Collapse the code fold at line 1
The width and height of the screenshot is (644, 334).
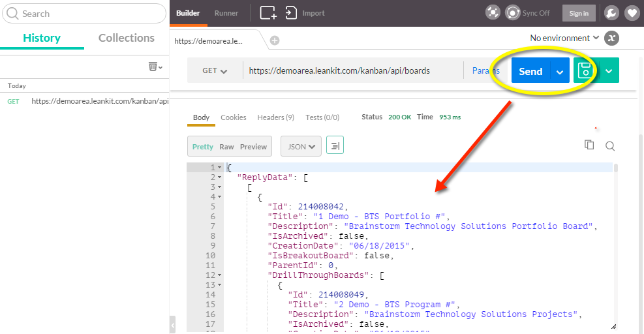click(x=220, y=168)
